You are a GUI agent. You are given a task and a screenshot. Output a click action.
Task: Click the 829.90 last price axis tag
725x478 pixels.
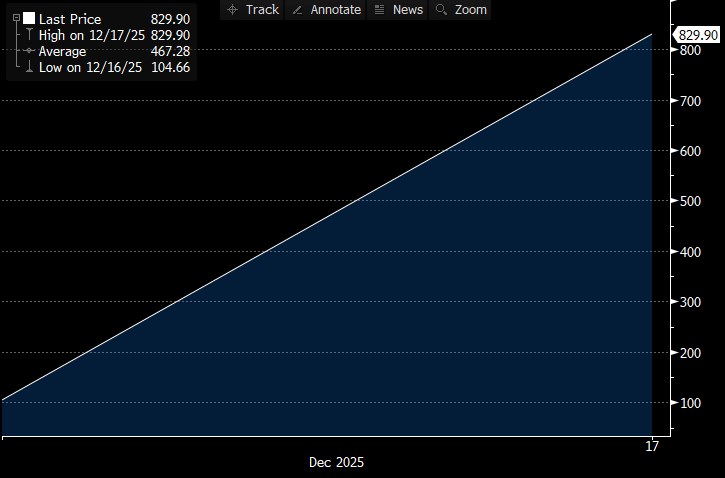click(x=698, y=35)
